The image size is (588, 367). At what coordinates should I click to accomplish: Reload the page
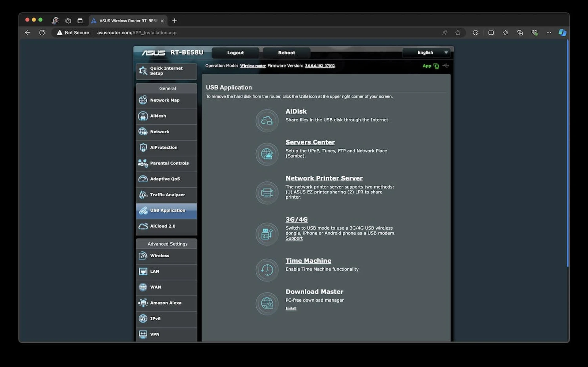tap(42, 32)
